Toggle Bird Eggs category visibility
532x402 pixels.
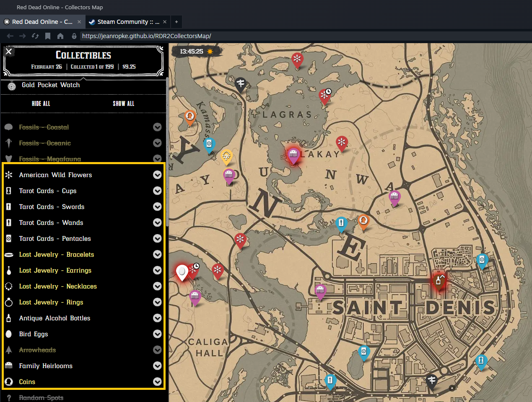click(34, 334)
